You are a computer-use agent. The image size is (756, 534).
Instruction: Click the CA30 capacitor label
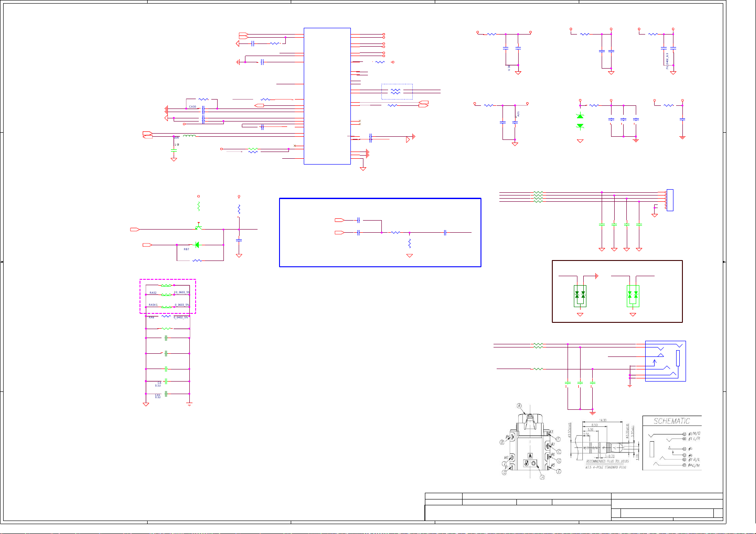(192, 107)
